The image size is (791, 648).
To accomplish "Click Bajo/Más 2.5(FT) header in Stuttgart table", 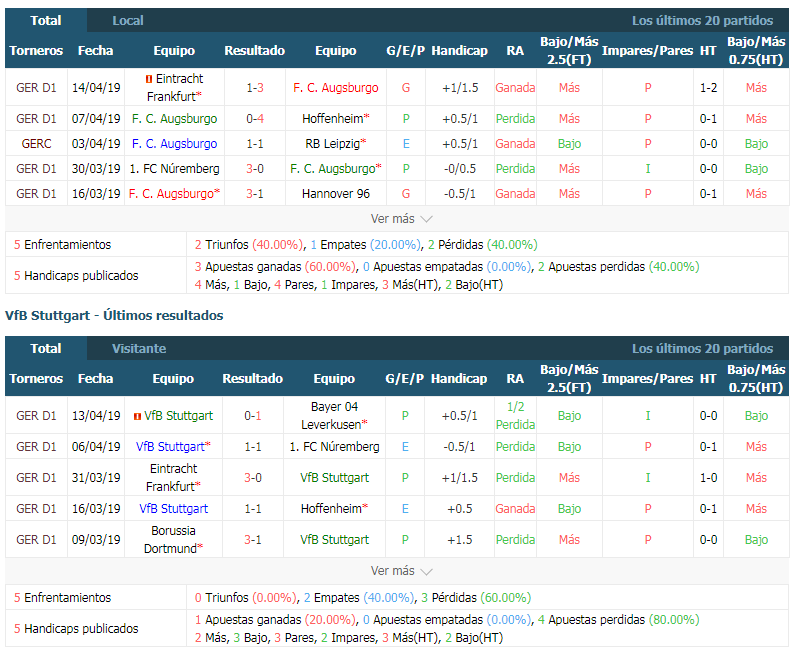I will [x=569, y=378].
